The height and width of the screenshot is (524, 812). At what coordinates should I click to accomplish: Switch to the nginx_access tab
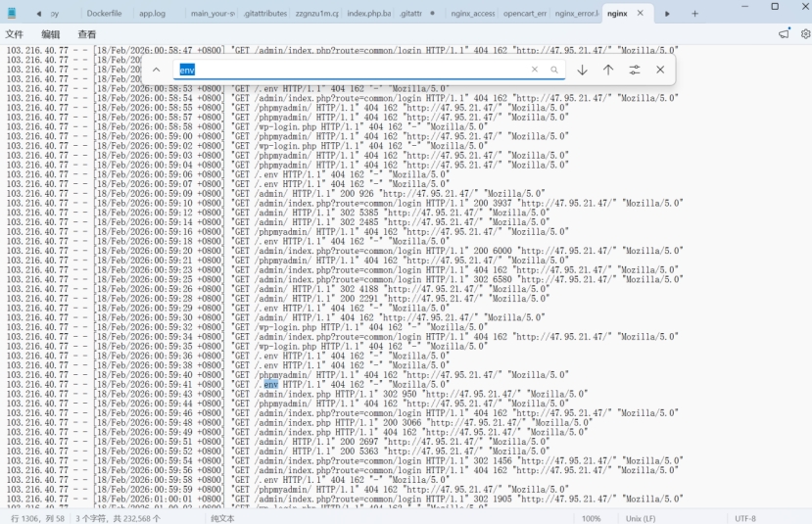click(472, 14)
